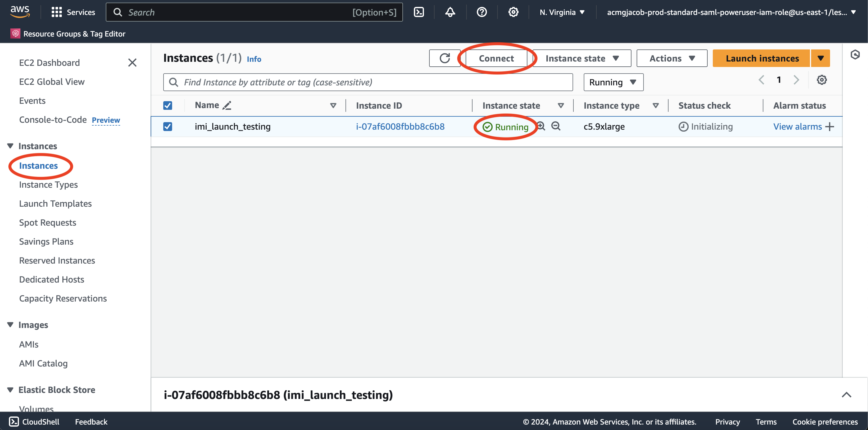868x430 pixels.
Task: Open Cookie preferences in footer
Action: pyautogui.click(x=825, y=422)
